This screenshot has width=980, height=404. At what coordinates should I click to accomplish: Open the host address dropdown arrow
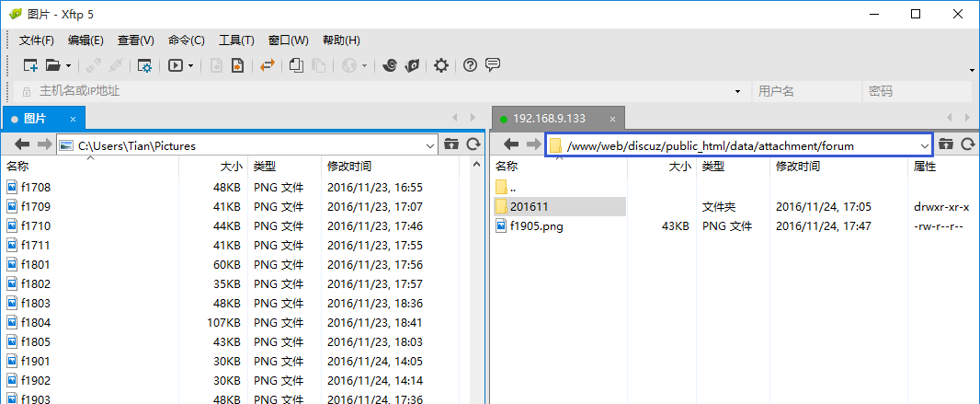[x=737, y=92]
